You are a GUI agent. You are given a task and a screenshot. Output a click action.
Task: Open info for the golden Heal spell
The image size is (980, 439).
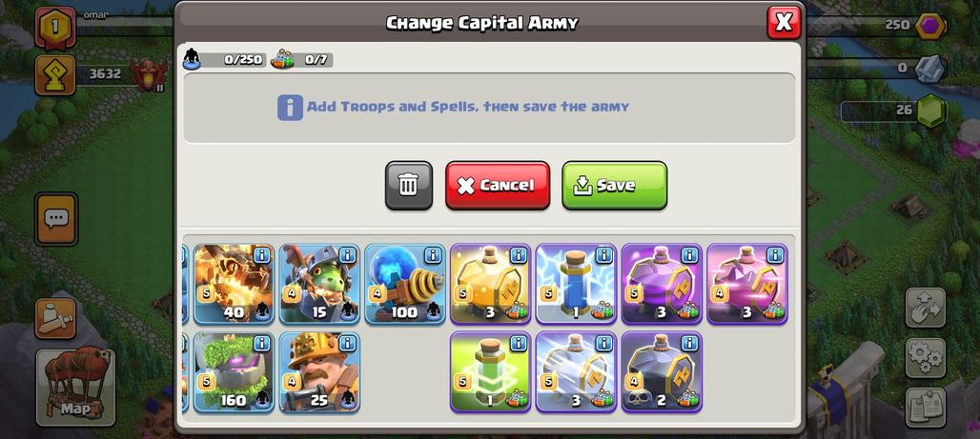pyautogui.click(x=519, y=255)
